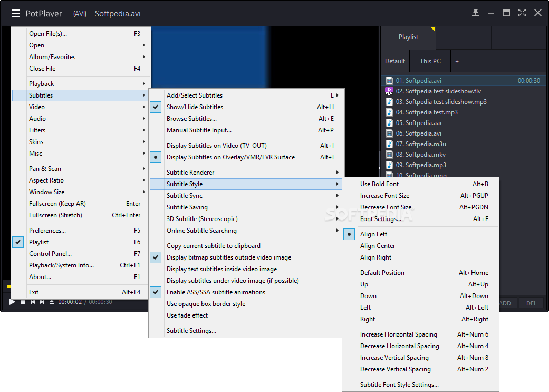Enable Use fade effect option
This screenshot has height=392, width=549.
[246, 315]
